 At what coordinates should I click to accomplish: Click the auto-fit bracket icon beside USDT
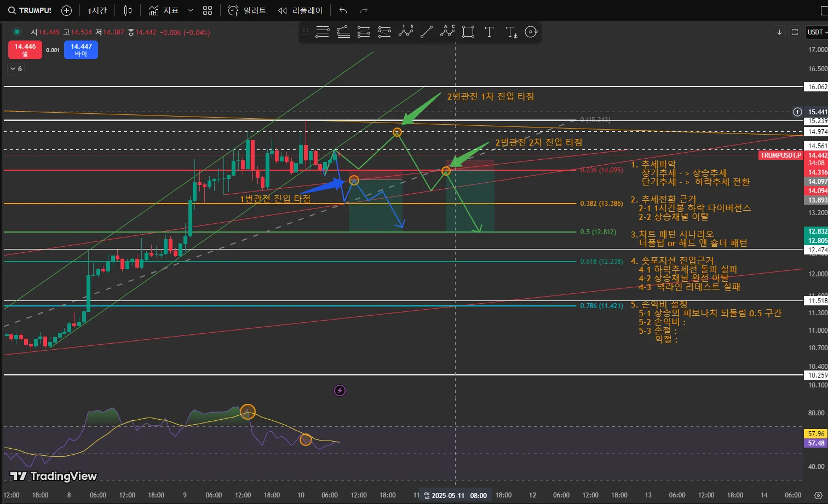coord(795,32)
